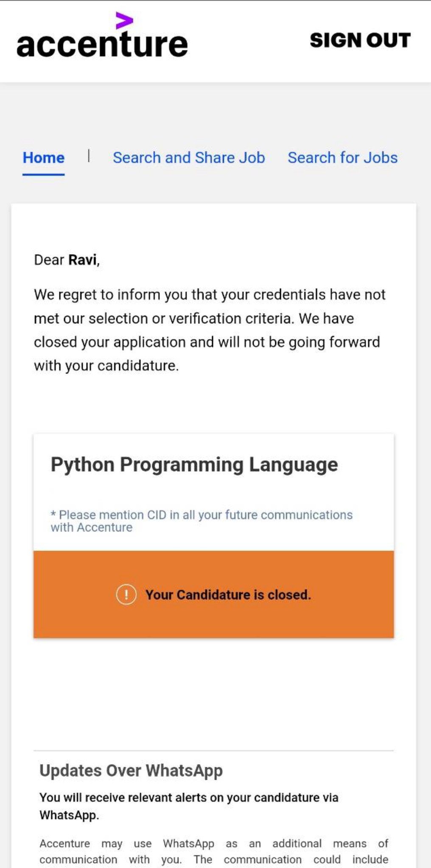The image size is (431, 868).
Task: Click the blue underline beneath Home
Action: (x=44, y=174)
